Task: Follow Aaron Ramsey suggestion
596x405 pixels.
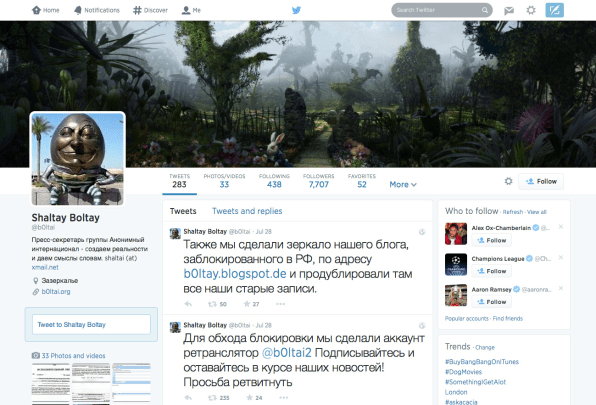Action: [491, 302]
